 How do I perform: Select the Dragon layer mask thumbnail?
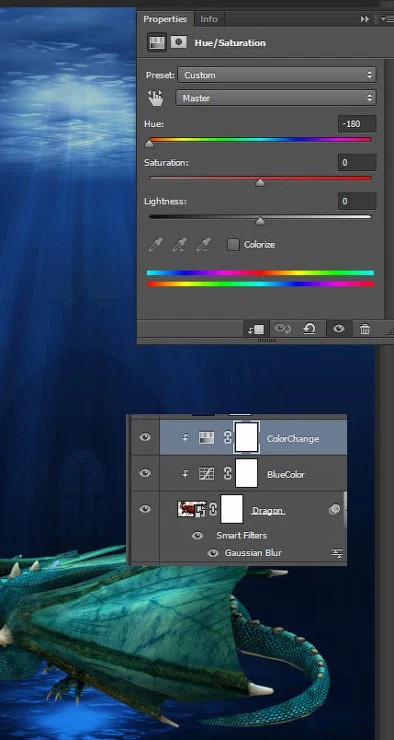pyautogui.click(x=232, y=509)
